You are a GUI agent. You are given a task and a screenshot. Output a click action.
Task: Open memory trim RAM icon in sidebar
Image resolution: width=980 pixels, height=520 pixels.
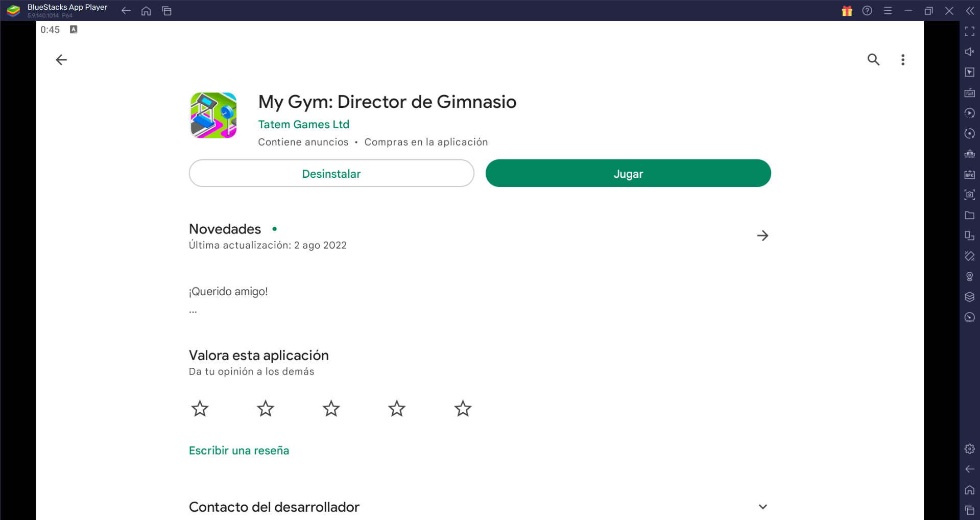pos(970,154)
